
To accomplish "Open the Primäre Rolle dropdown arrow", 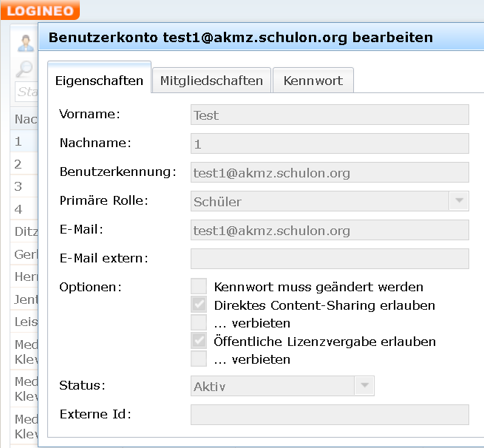I will coord(459,201).
